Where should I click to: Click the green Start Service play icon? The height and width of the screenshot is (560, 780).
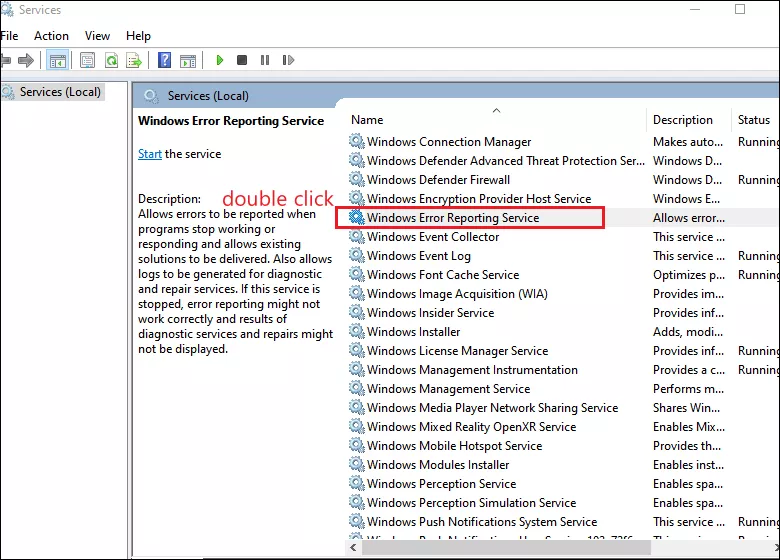tap(219, 60)
